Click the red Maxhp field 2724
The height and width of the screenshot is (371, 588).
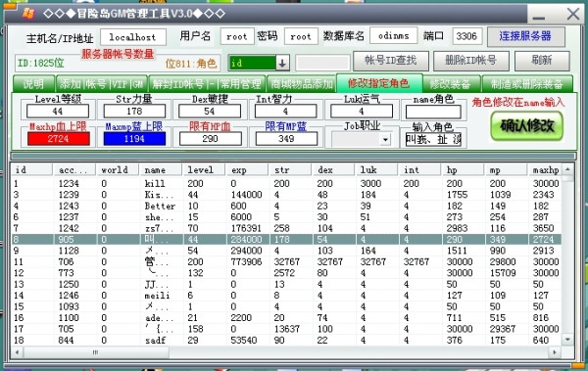pyautogui.click(x=59, y=139)
